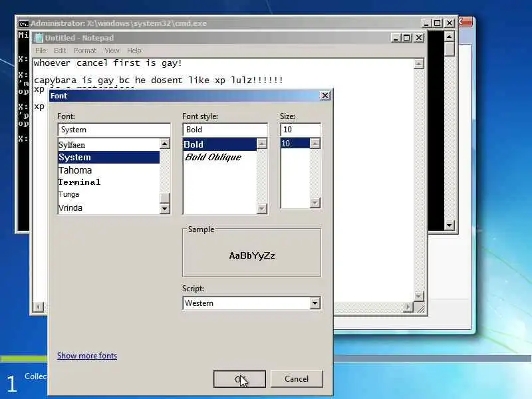532x399 pixels.
Task: Minimize the cmd.exe window
Action: (426, 23)
